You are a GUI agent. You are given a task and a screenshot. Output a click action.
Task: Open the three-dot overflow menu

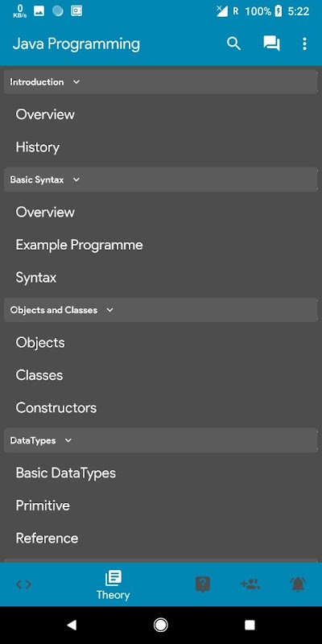coord(304,43)
